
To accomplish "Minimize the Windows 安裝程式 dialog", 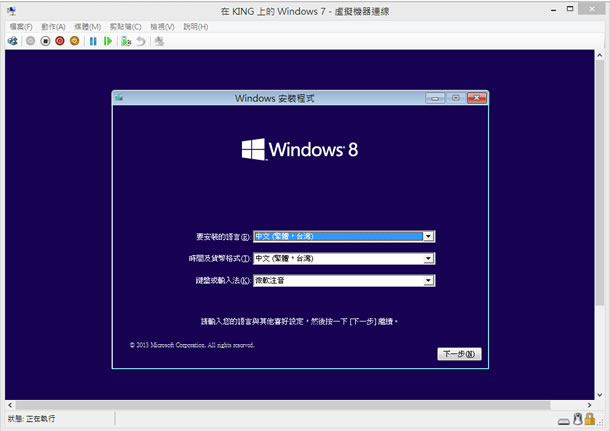I will click(x=435, y=98).
